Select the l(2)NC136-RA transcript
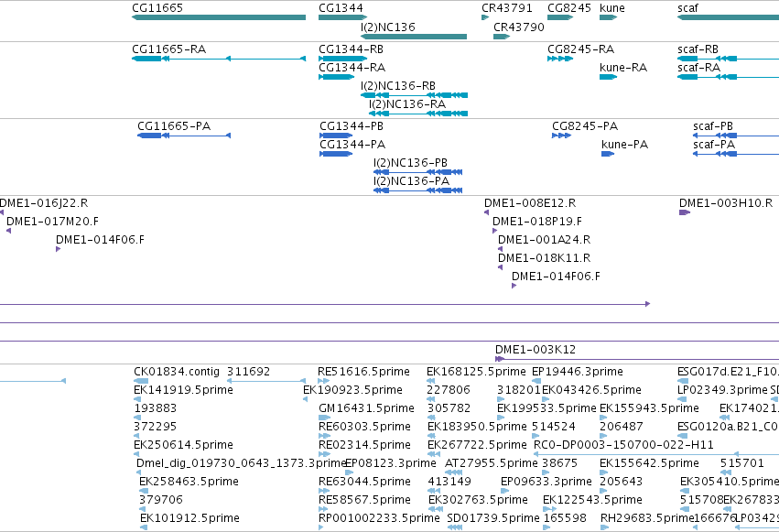The width and height of the screenshot is (779, 532). pos(417,114)
